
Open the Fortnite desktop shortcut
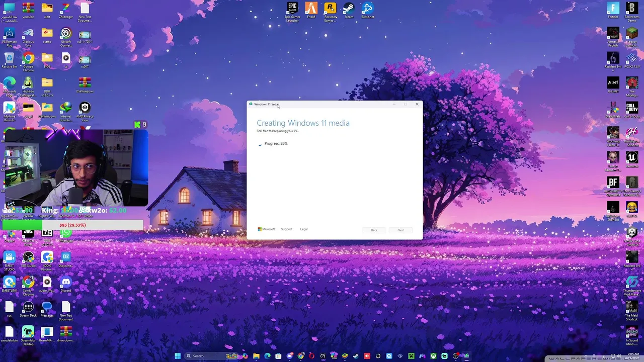613,11
